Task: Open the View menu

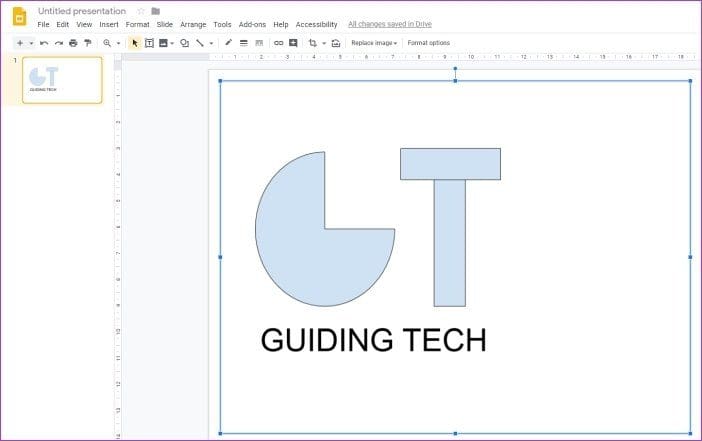Action: (x=84, y=25)
